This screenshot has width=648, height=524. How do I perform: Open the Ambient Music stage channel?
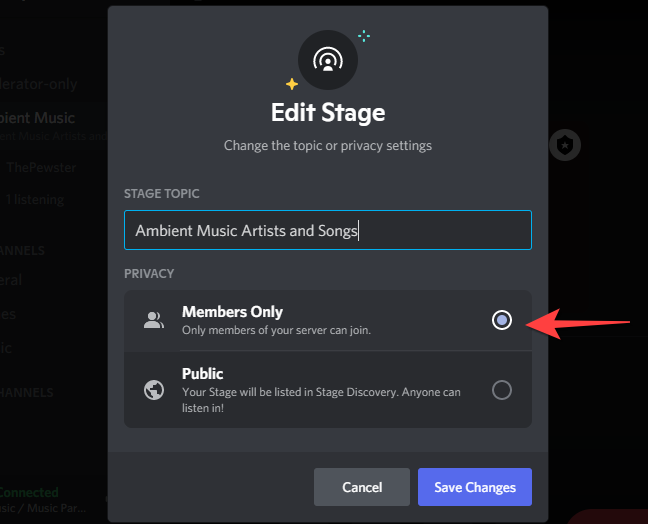click(x=40, y=118)
